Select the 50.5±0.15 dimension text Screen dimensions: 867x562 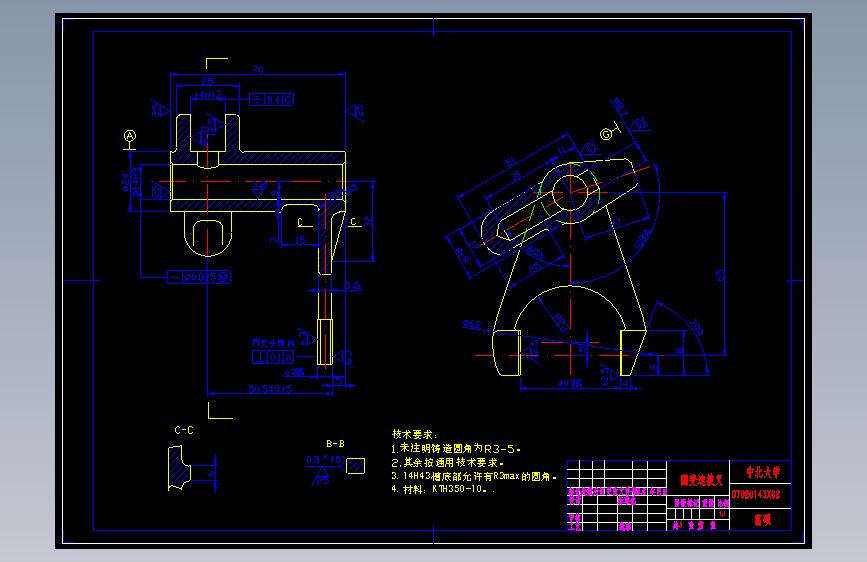(x=270, y=389)
